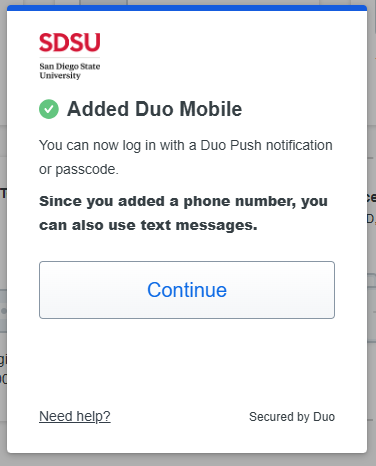Screen dimensions: 376x466
Task: Click the dimmed background left of the dialog
Action: (3, 233)
